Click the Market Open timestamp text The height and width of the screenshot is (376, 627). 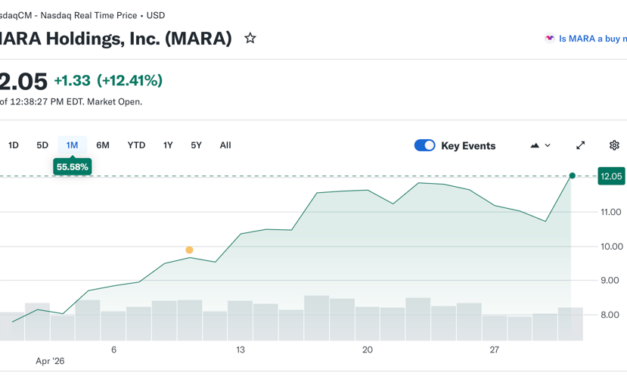click(71, 102)
